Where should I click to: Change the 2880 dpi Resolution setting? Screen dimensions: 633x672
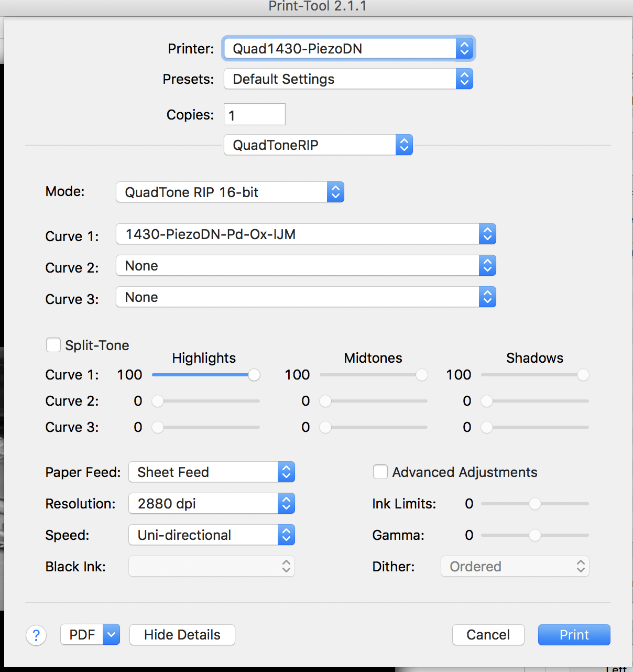(212, 504)
